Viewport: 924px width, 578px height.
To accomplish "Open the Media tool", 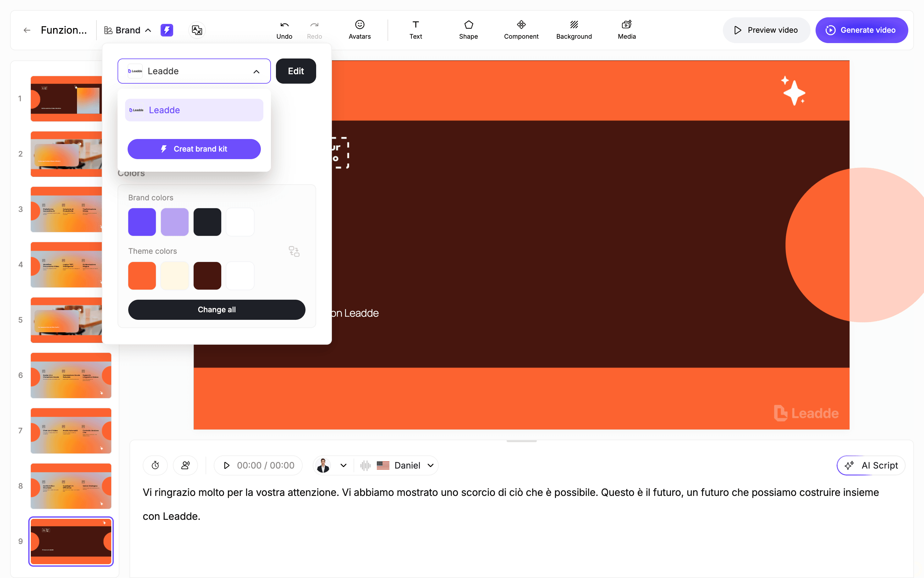I will tap(626, 30).
